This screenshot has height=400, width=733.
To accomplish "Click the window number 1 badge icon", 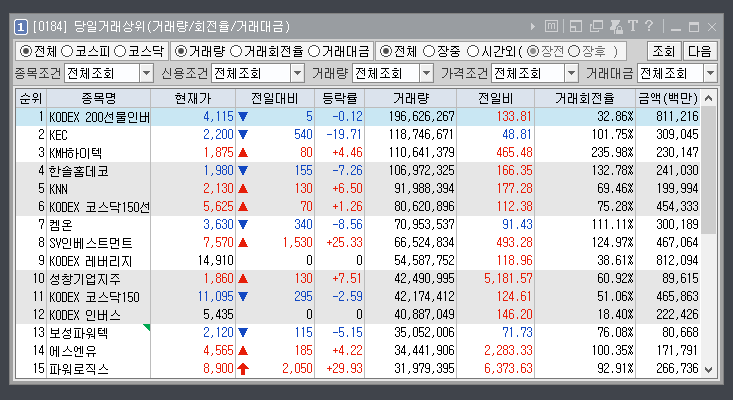I will pyautogui.click(x=21, y=27).
